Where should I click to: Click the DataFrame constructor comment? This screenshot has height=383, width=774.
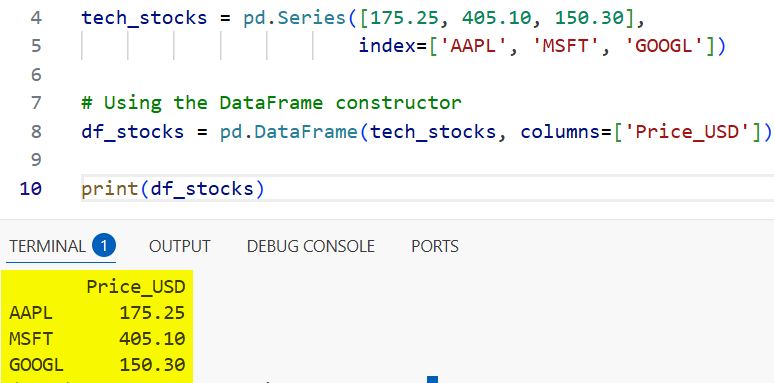coord(271,103)
